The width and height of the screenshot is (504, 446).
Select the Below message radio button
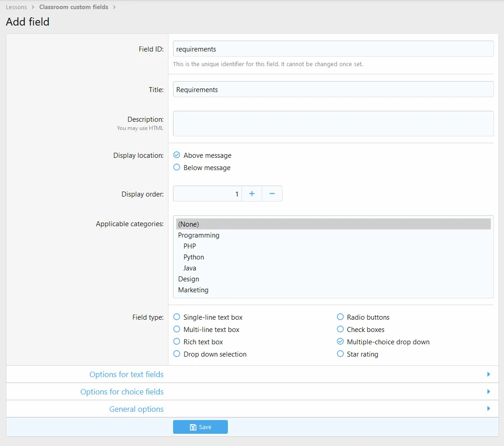point(177,168)
